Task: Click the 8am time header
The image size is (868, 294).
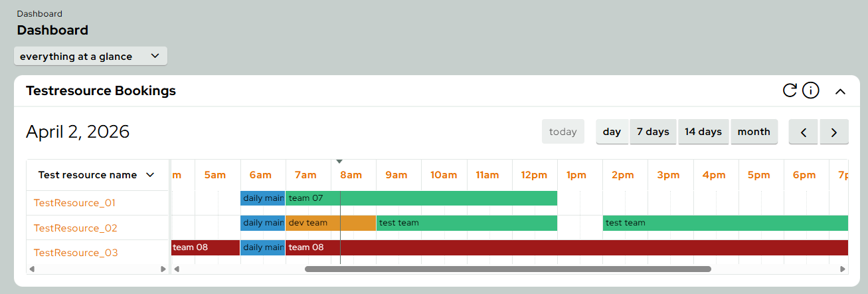Action: coord(351,175)
